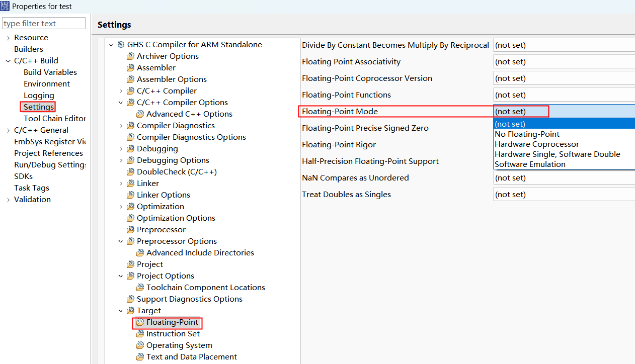
Task: Collapse the C/C++ Build category
Action: (8, 61)
